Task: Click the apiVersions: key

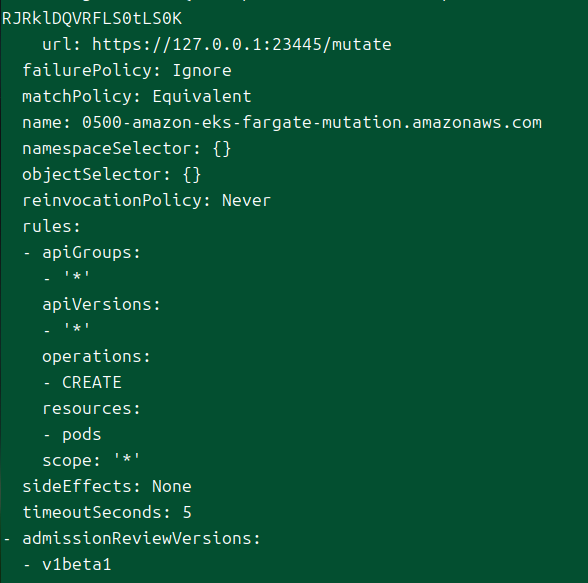Action: click(101, 304)
